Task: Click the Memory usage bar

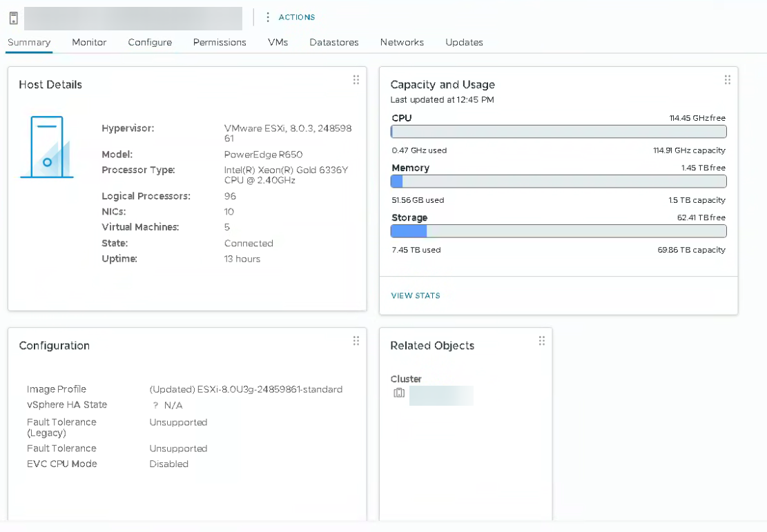Action: [558, 181]
